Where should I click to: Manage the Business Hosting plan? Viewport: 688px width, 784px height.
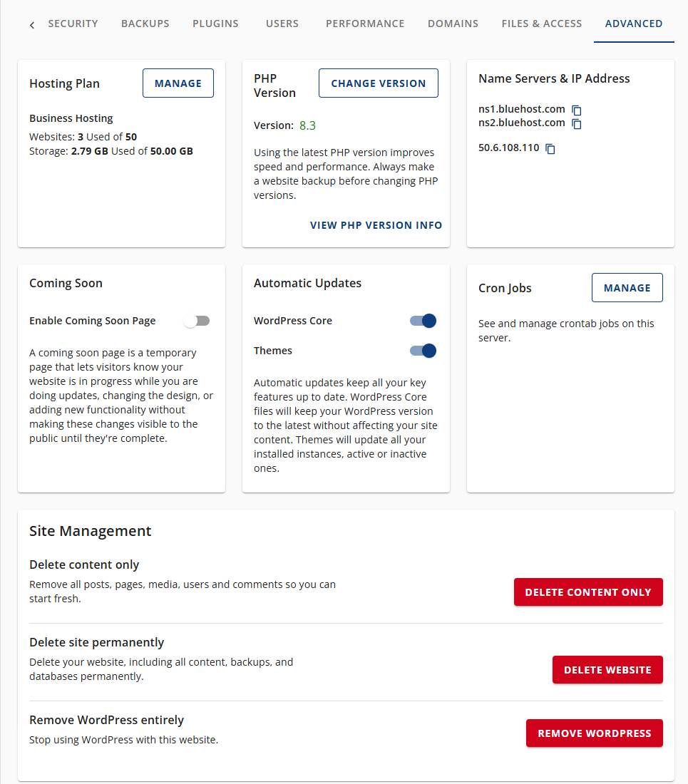(x=178, y=83)
